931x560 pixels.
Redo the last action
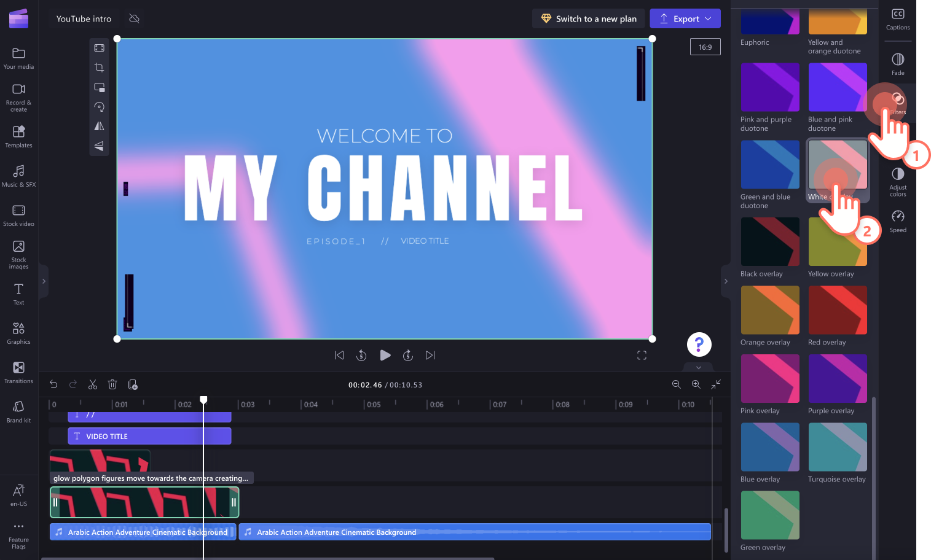click(x=73, y=384)
